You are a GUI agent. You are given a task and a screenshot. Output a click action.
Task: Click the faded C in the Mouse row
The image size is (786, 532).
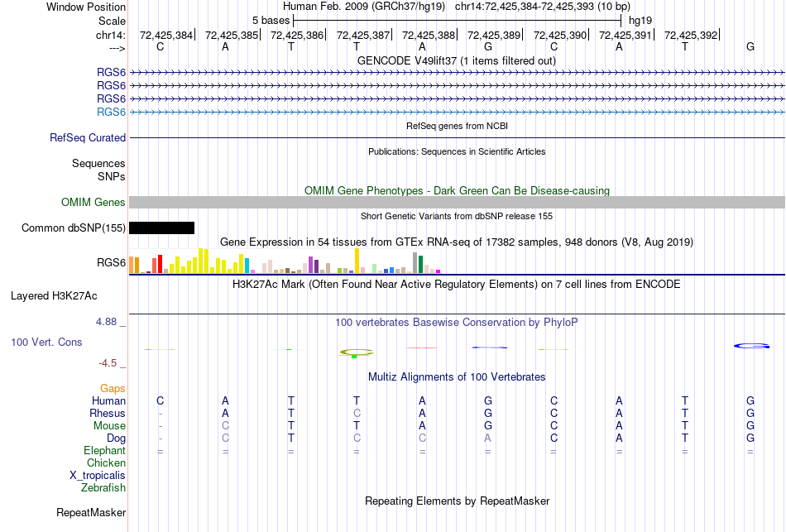pyautogui.click(x=226, y=426)
